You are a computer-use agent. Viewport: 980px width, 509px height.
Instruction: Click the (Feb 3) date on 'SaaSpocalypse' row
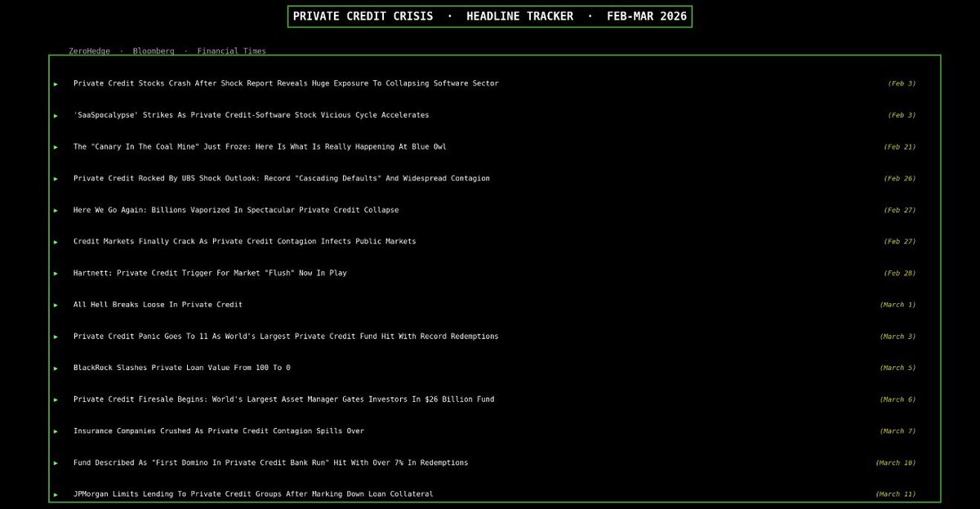pos(902,115)
